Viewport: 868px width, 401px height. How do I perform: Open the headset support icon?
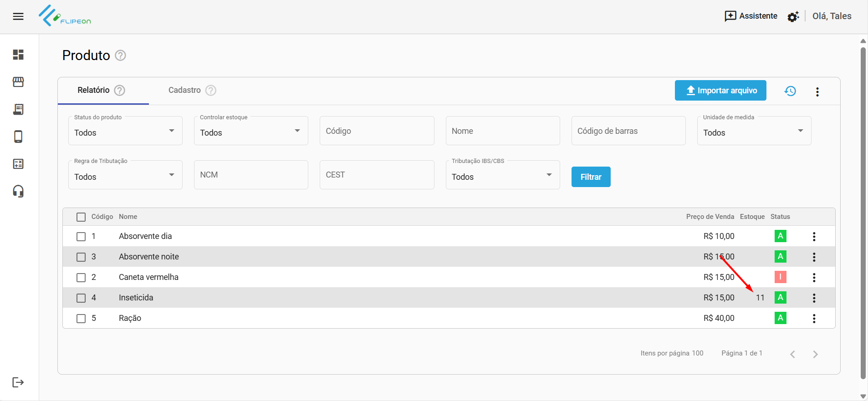tap(18, 191)
